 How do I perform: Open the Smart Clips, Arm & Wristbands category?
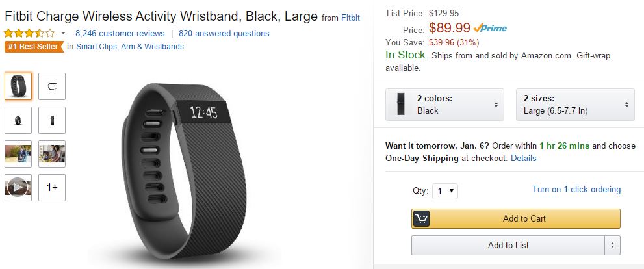[130, 47]
